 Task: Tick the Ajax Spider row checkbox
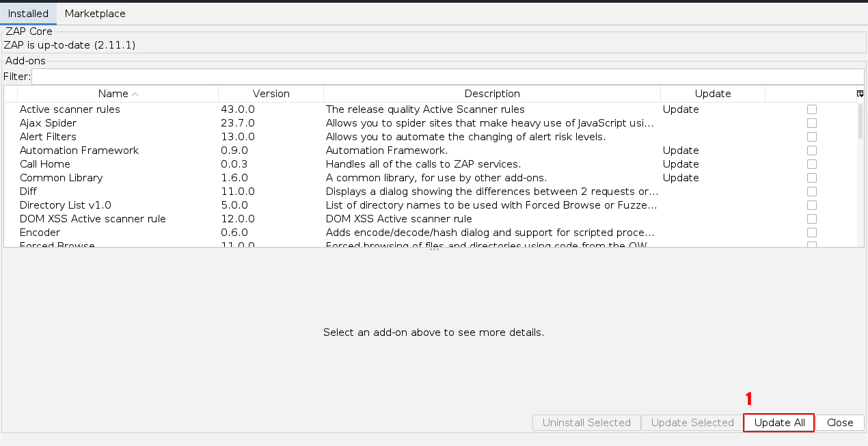point(812,123)
